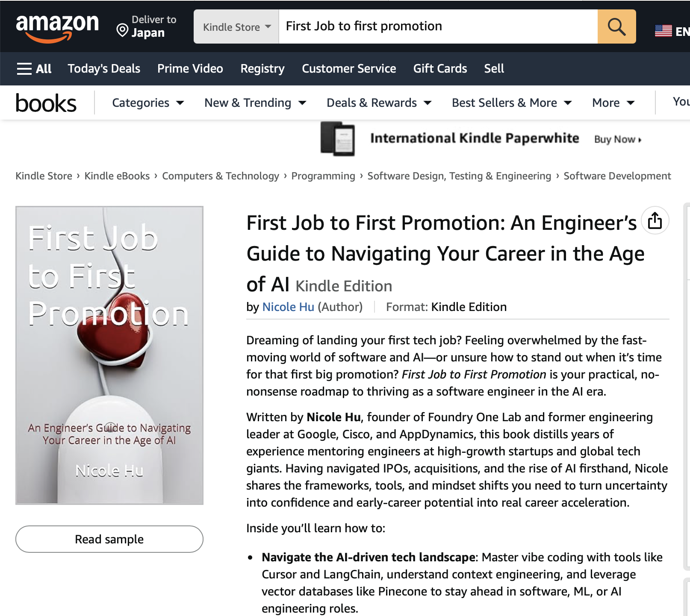Open the Kindle Store search category dropdown

click(236, 26)
